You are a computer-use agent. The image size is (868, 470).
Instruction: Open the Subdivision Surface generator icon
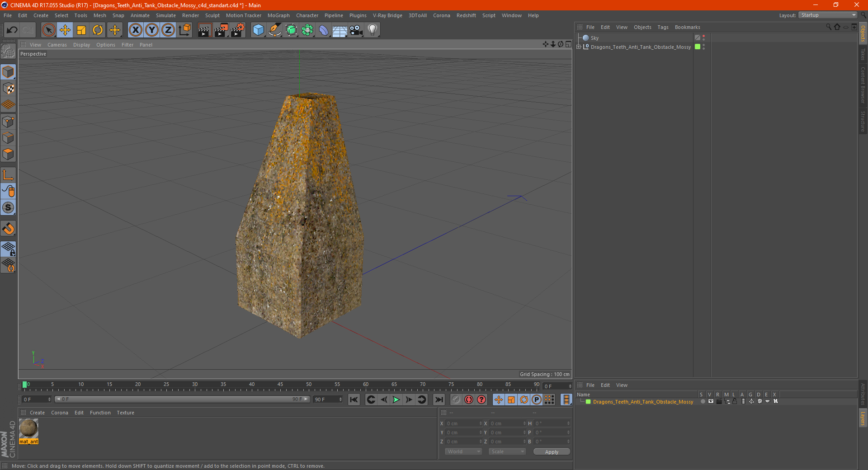(291, 30)
